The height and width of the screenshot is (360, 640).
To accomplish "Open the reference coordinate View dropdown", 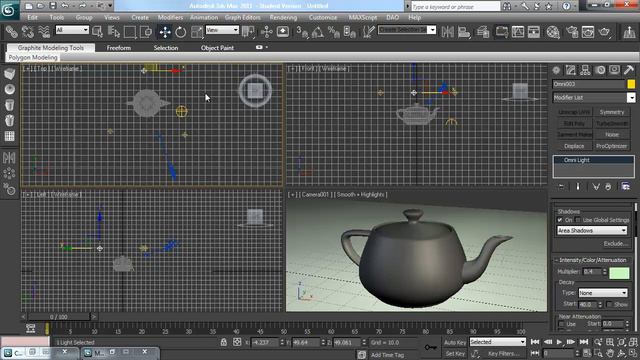I will click(x=222, y=30).
